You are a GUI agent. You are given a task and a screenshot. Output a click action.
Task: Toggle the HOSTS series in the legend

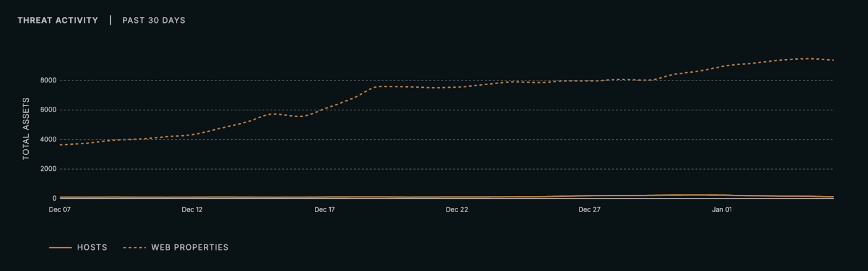pos(92,247)
